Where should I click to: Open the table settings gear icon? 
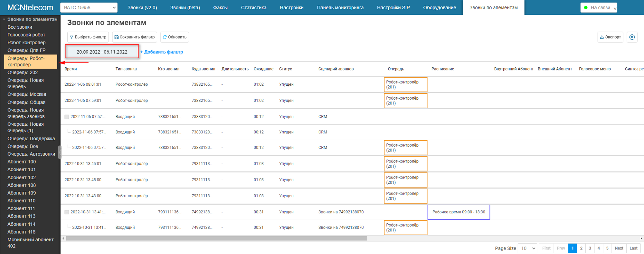click(632, 37)
